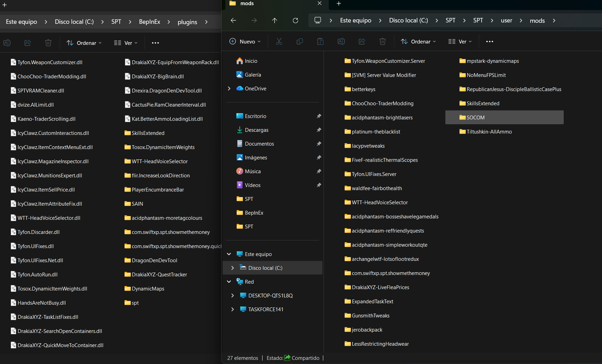Refresh the mods folder view

295,20
